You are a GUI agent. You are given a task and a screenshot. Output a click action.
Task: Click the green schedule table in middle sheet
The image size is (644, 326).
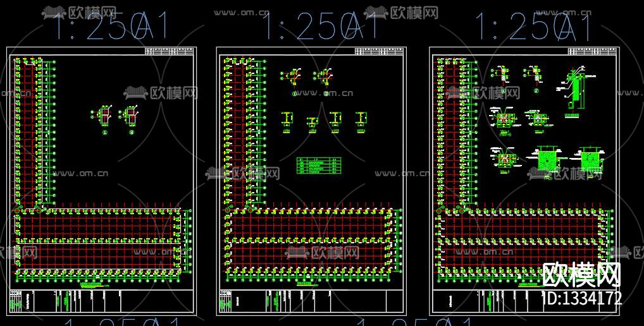coord(319,166)
